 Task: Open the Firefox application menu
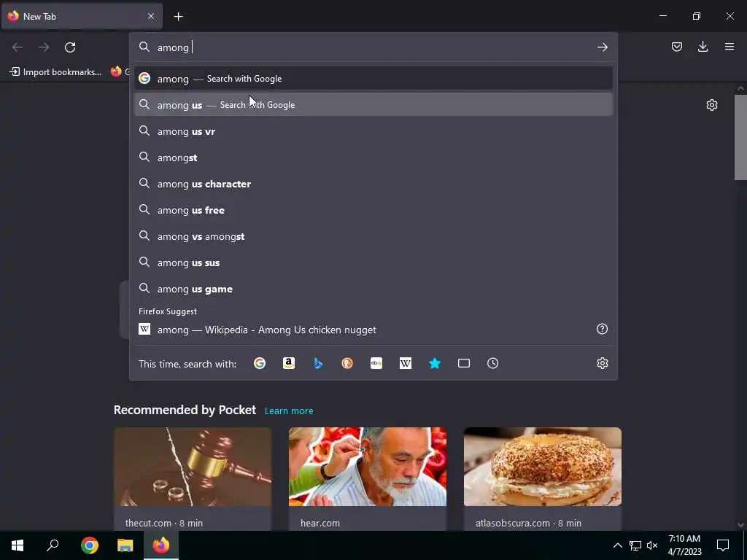(x=729, y=47)
